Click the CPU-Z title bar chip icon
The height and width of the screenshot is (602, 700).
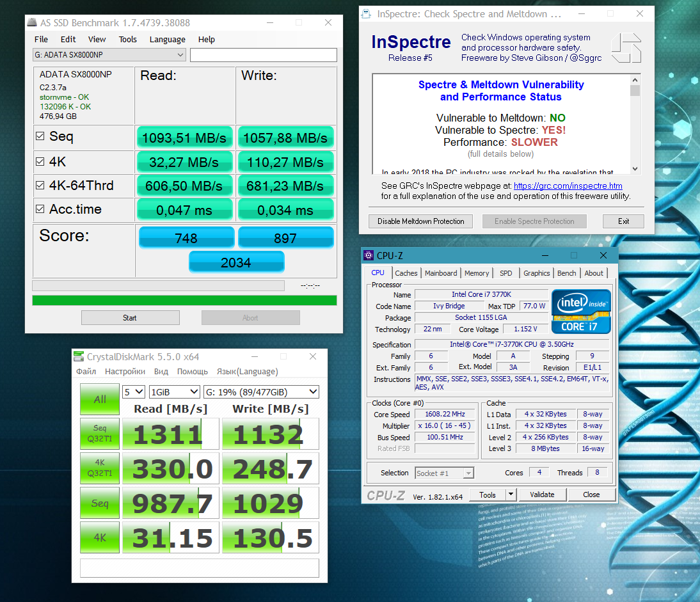[369, 255]
